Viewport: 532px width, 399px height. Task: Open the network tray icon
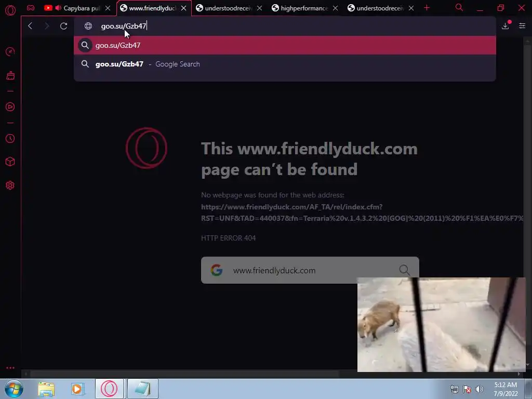pyautogui.click(x=454, y=389)
